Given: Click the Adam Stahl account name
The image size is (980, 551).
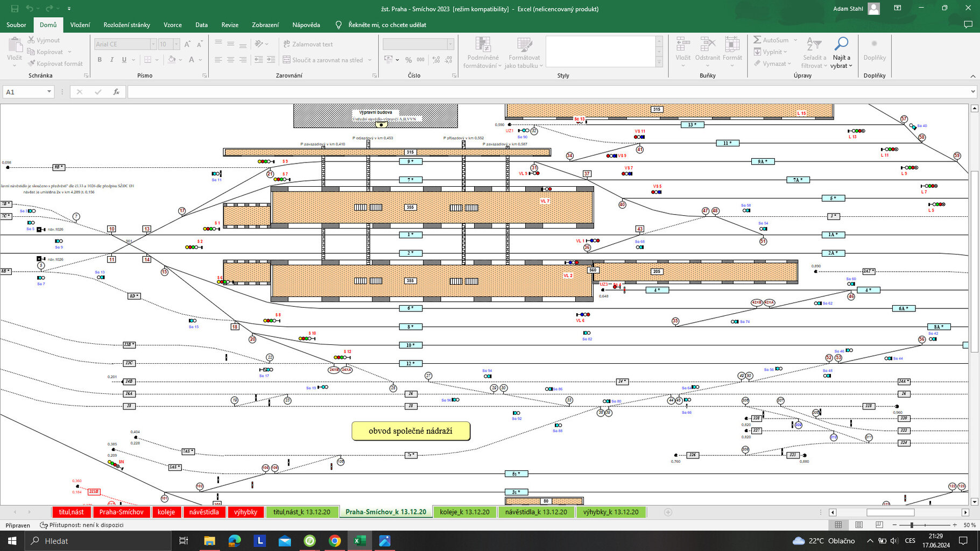Looking at the screenshot, I should 848,9.
